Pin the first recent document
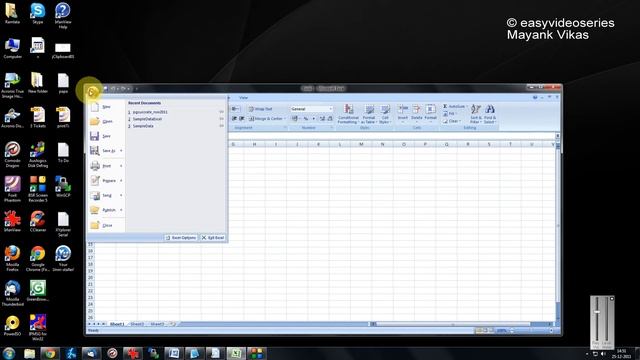 coord(222,112)
